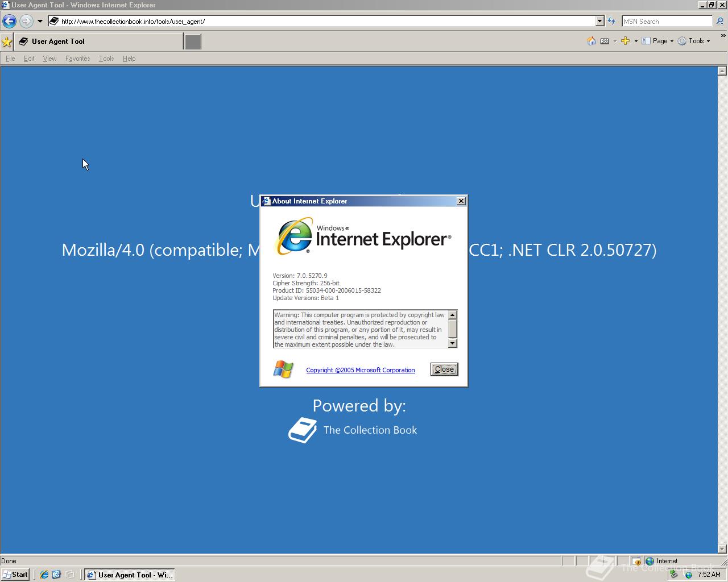728x582 pixels.
Task: Click the security lock icon in status bar
Action: 636,561
